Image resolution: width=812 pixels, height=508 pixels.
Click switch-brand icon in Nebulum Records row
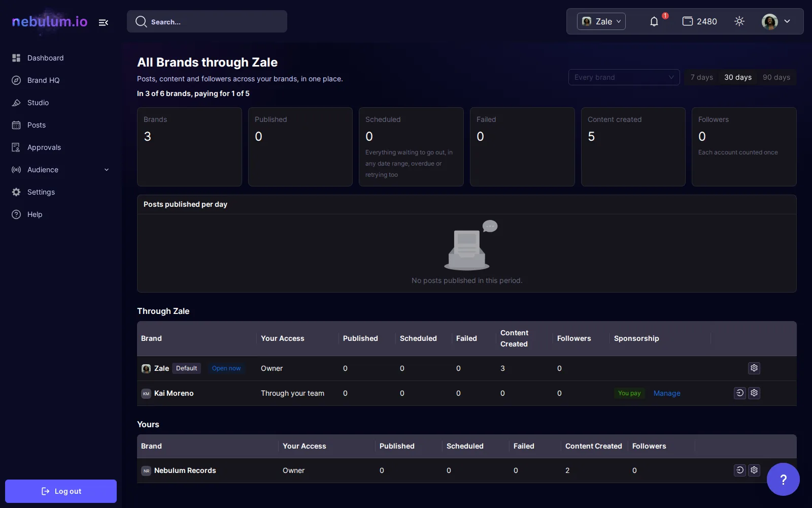740,470
